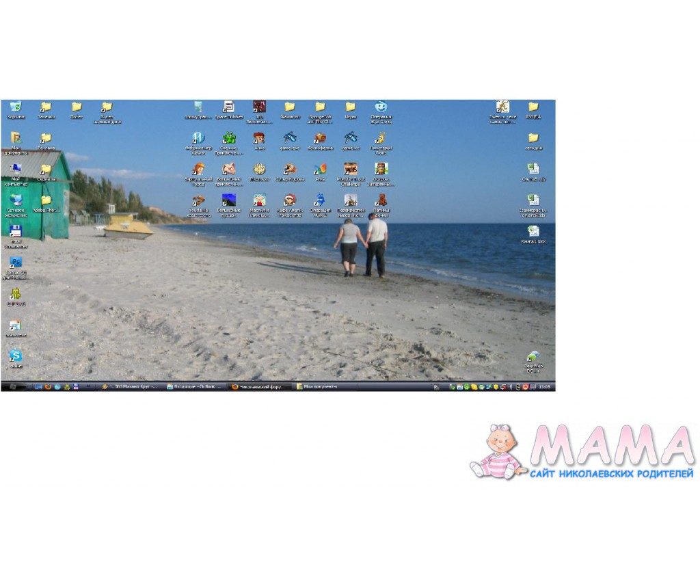The image size is (700, 588).
Task: Switch to the Outlook taskbar window
Action: 194,386
